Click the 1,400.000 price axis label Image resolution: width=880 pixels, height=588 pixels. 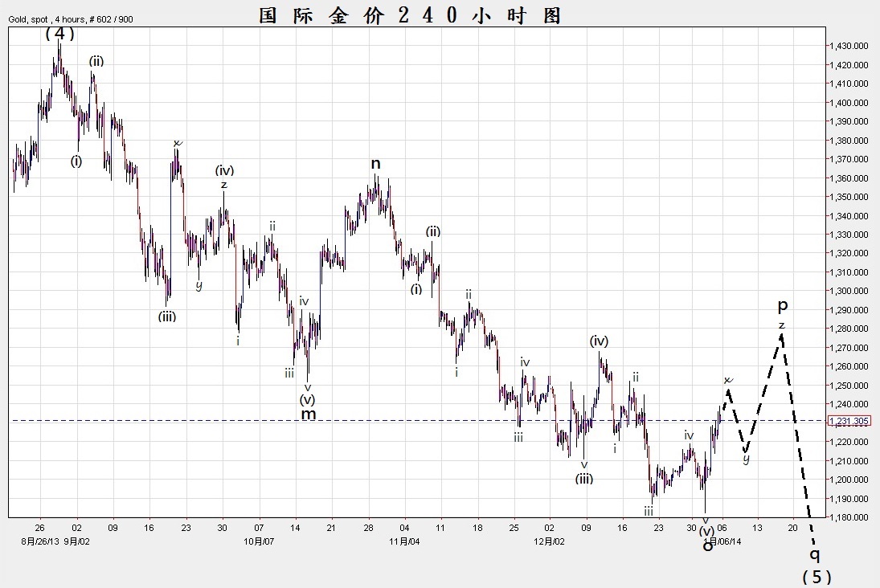(x=849, y=103)
